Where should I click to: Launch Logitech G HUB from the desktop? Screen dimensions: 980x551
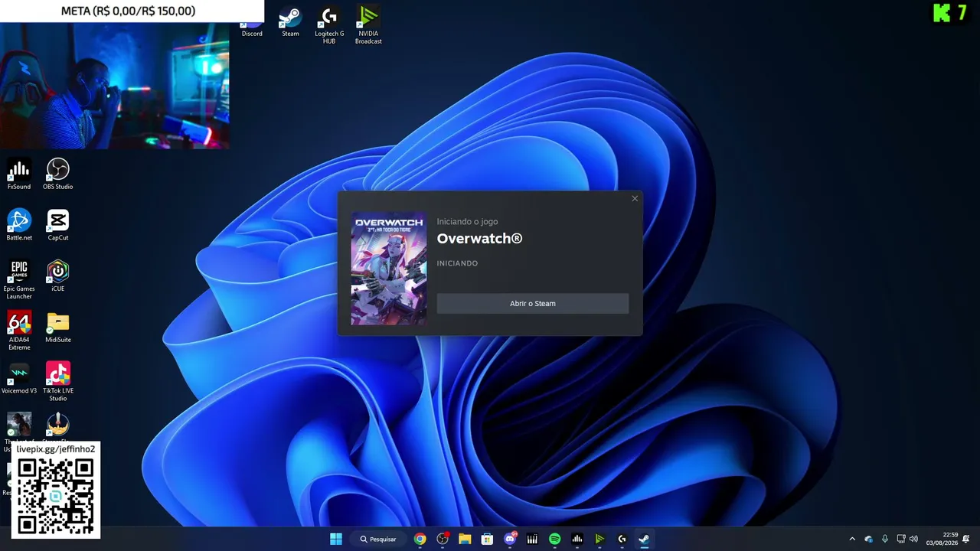tap(329, 25)
